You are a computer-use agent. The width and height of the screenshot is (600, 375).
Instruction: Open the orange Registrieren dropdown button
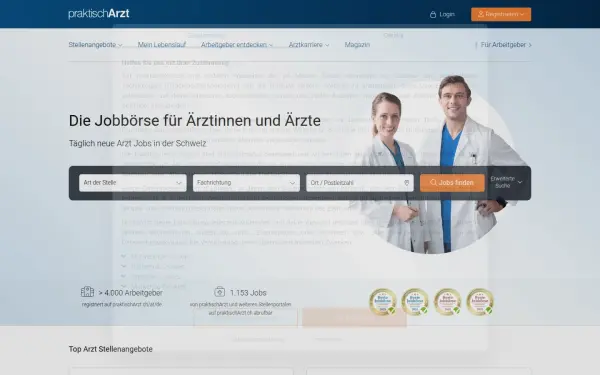[501, 15]
